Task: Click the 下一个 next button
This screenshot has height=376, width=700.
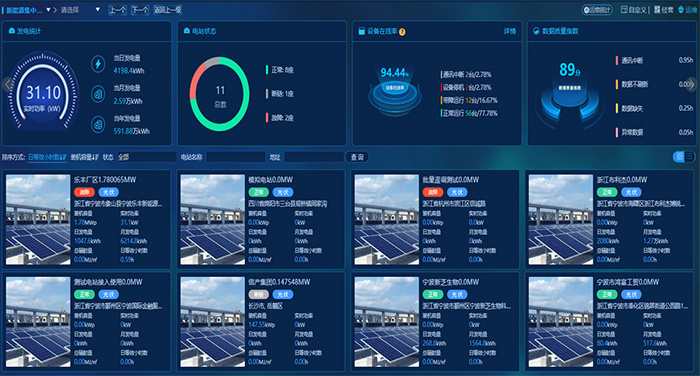Action: tap(140, 10)
